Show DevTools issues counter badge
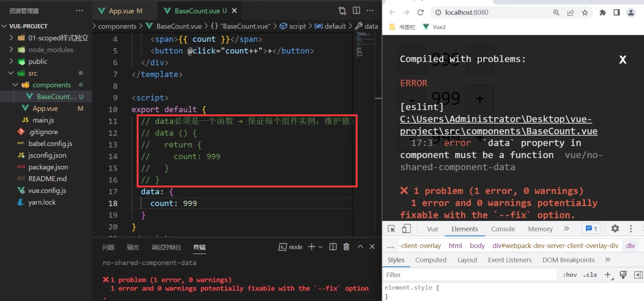Viewport: 644px width, 301px height. coord(591,229)
